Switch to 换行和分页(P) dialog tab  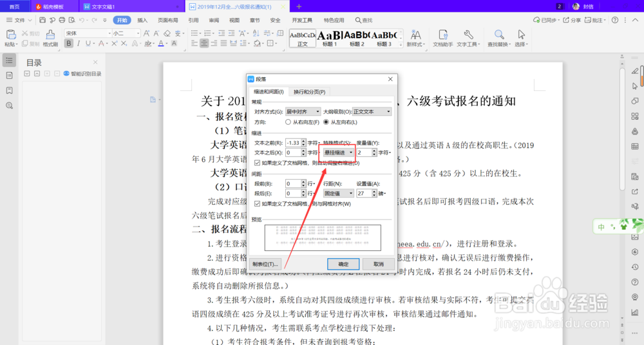click(309, 92)
